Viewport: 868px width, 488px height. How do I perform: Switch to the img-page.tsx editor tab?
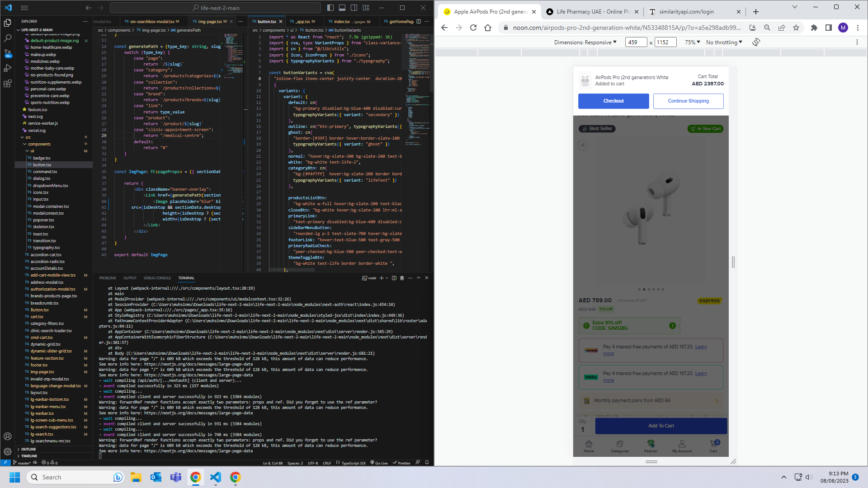click(x=210, y=21)
